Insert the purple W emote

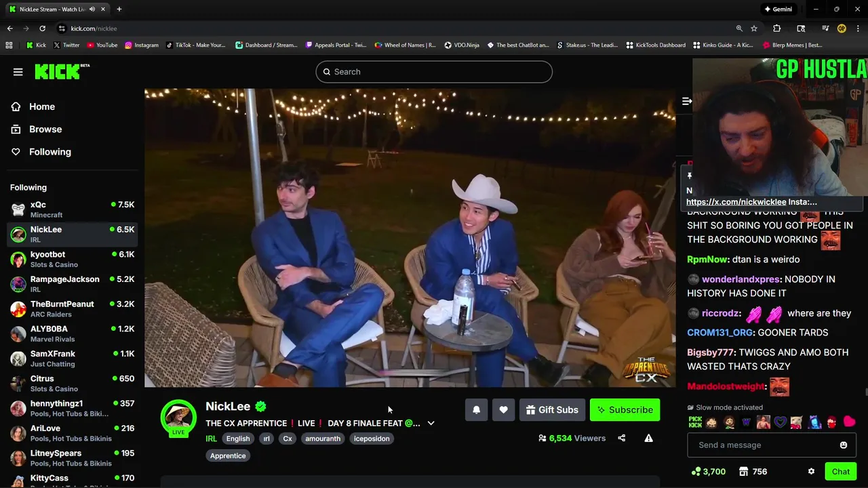pyautogui.click(x=747, y=422)
